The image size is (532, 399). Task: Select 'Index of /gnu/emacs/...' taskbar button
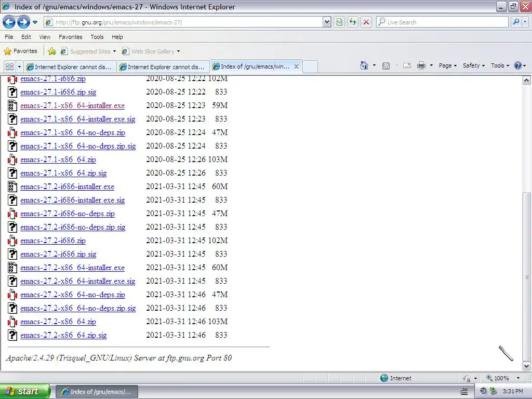point(97,392)
